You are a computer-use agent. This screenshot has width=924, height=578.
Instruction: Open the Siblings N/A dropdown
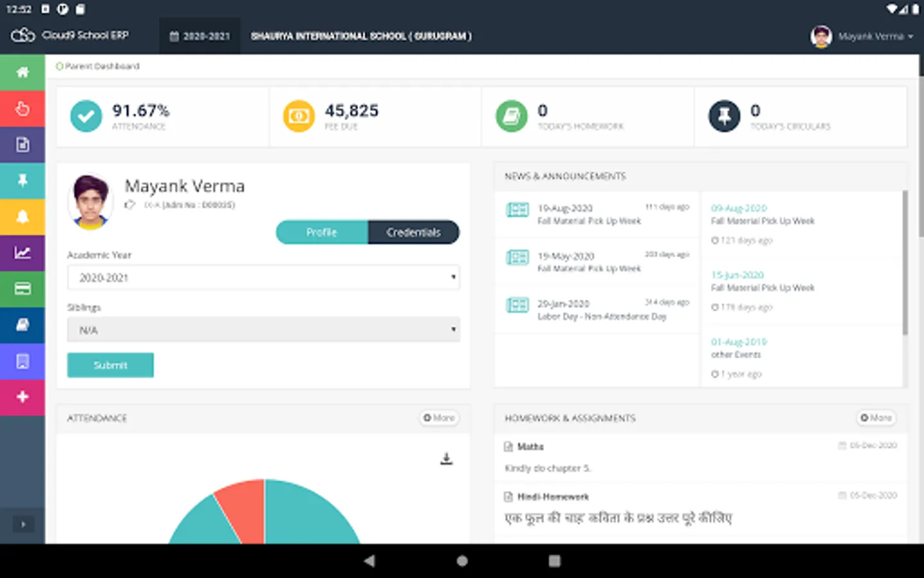[263, 330]
